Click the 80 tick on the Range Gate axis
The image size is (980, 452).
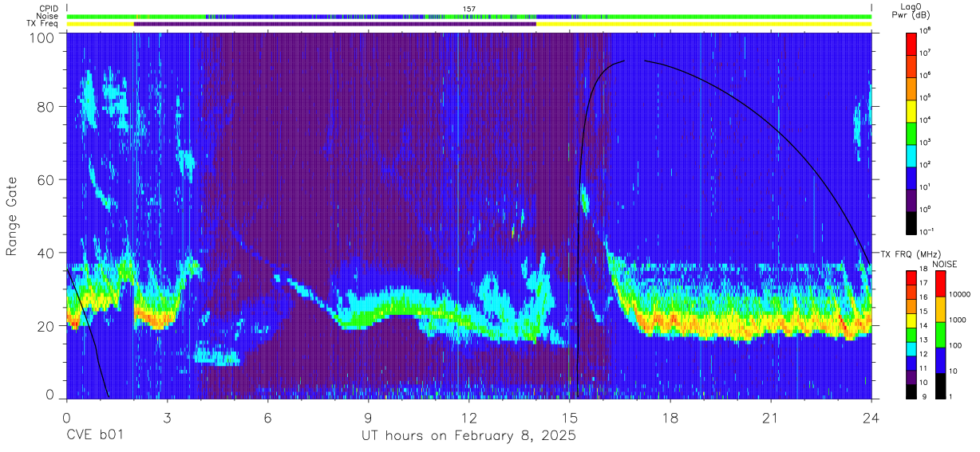[x=47, y=107]
